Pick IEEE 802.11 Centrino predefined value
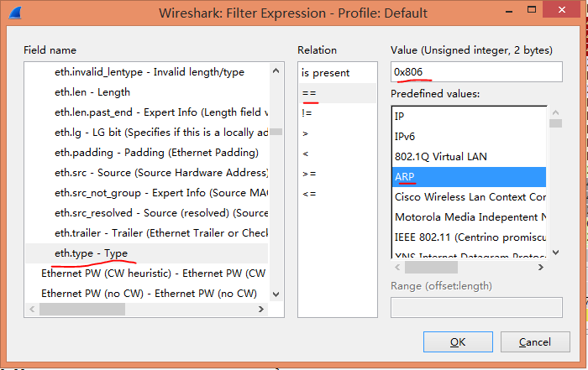The height and width of the screenshot is (370, 588). coord(469,237)
